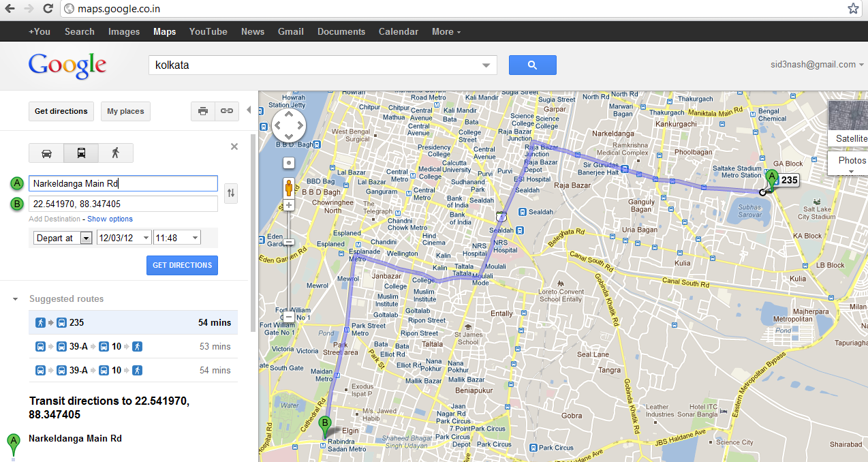The height and width of the screenshot is (462, 868).
Task: Click the print icon
Action: 203,111
